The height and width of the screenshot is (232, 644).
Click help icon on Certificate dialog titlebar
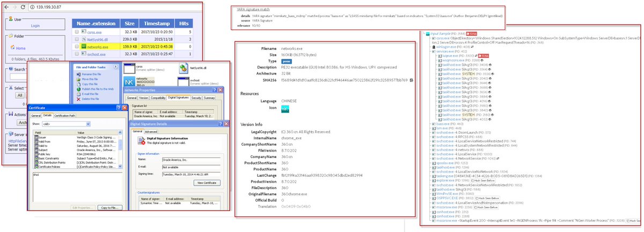(119, 108)
